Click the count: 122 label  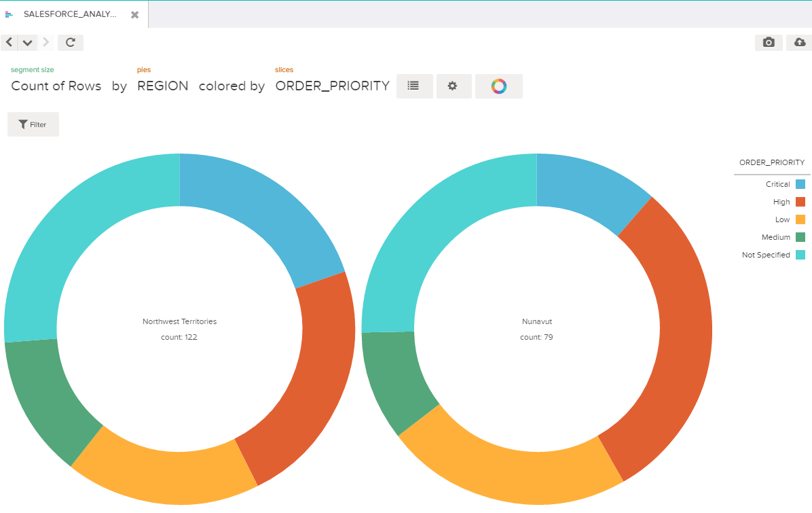coord(179,337)
